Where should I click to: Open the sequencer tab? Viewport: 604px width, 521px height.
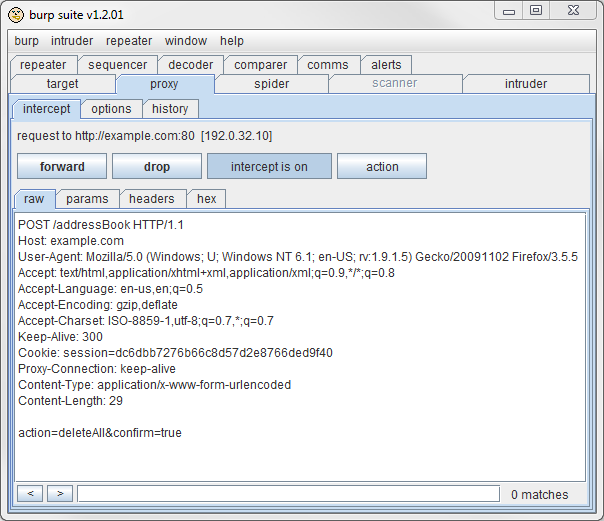click(117, 65)
